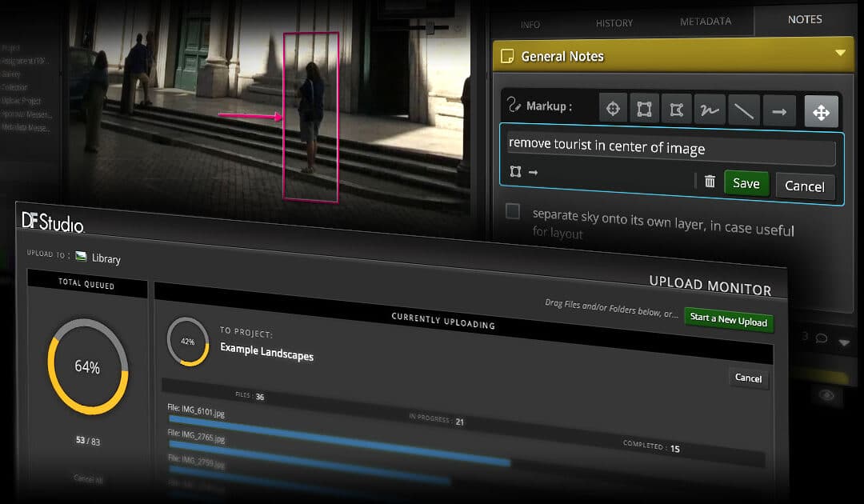Click the small rectangle markup indicator under note
This screenshot has width=864, height=504.
pos(515,171)
